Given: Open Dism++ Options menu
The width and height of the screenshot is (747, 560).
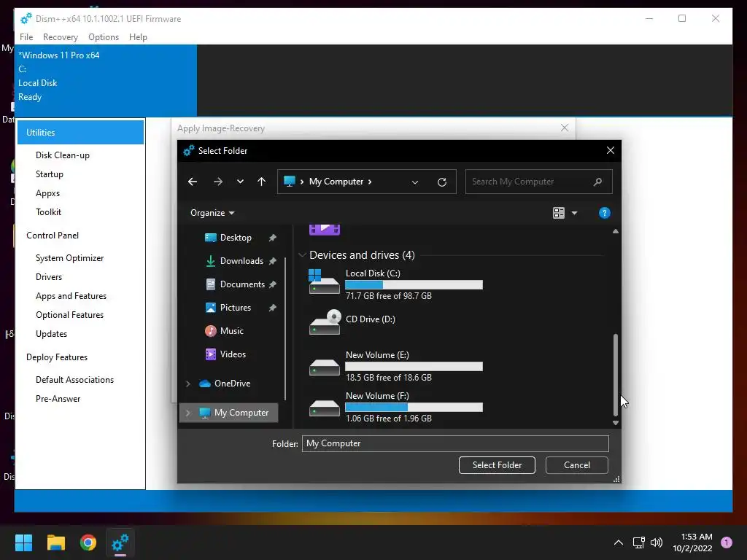Looking at the screenshot, I should tap(104, 37).
